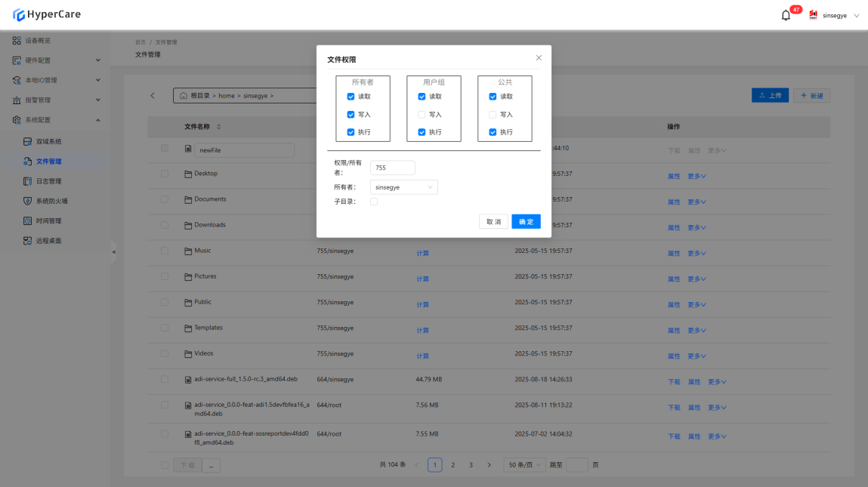868x487 pixels.
Task: Open the 50 per page dropdown
Action: 524,465
